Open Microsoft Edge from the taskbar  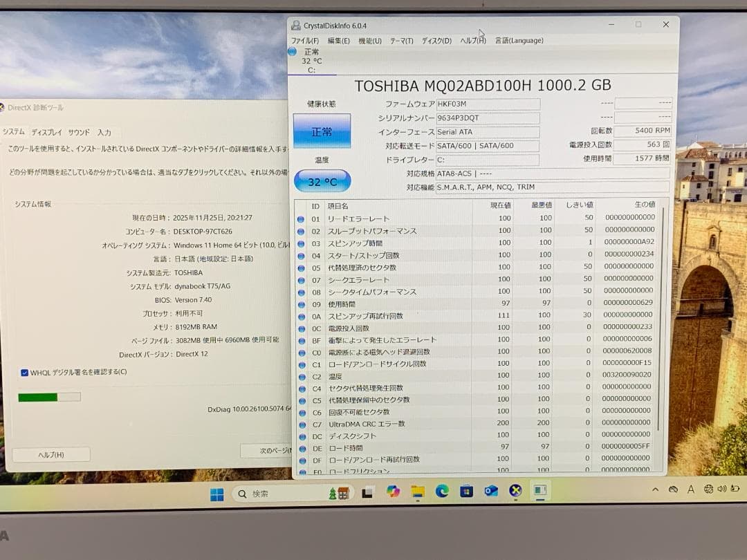click(441, 492)
